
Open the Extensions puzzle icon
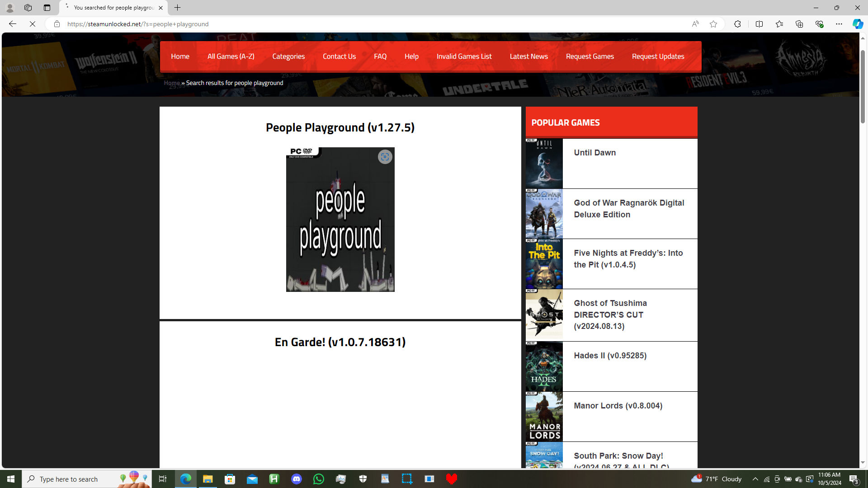tap(737, 24)
